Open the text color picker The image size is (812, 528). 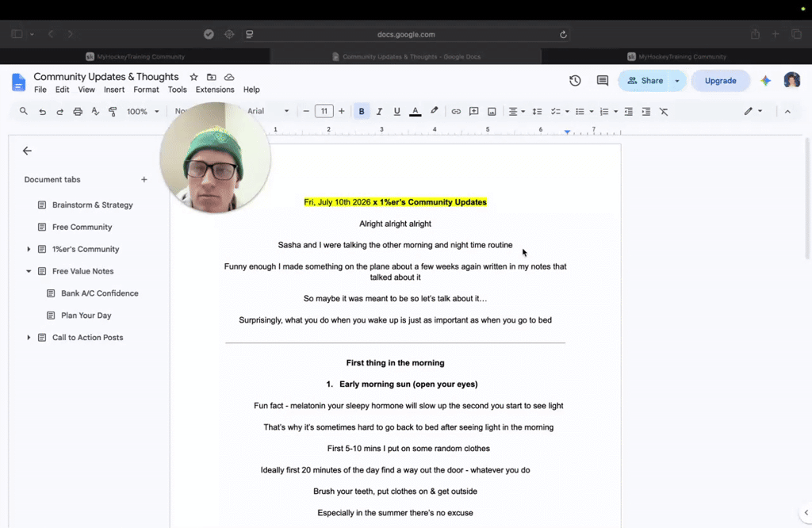tap(415, 111)
